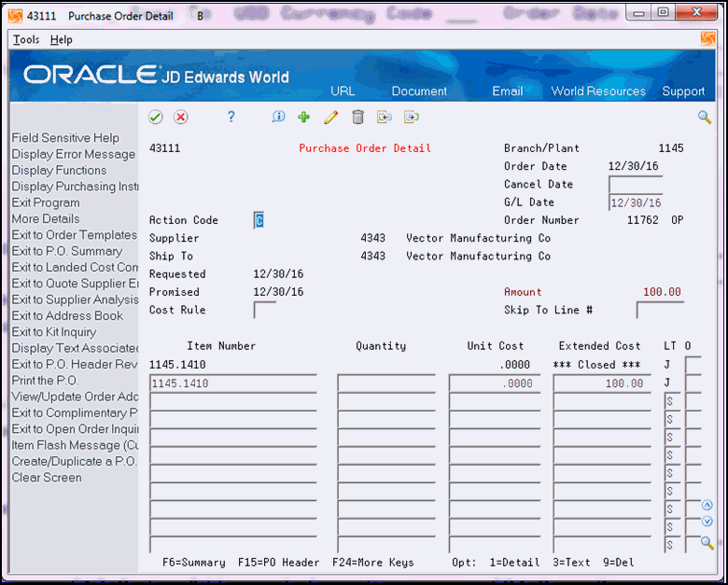Select Display Error Message option
The height and width of the screenshot is (585, 728).
click(74, 154)
